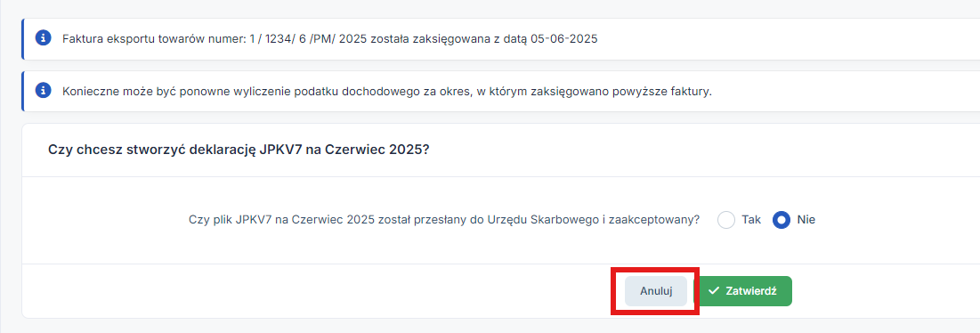Click blue left border of invoice notification
Image resolution: width=980 pixels, height=333 pixels.
pyautogui.click(x=22, y=39)
